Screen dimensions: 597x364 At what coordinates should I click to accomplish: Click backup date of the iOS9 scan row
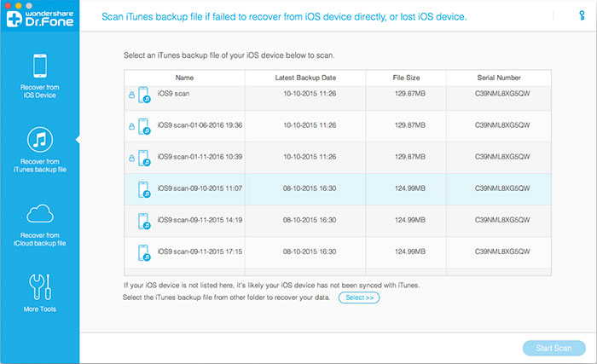pos(310,93)
